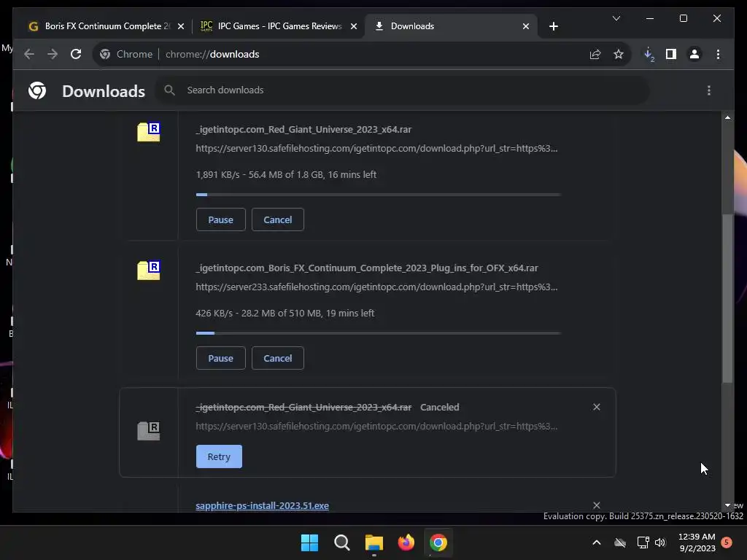
Task: Click the active _igetintopc.com_Red_Giant_Universe filename
Action: (x=303, y=130)
